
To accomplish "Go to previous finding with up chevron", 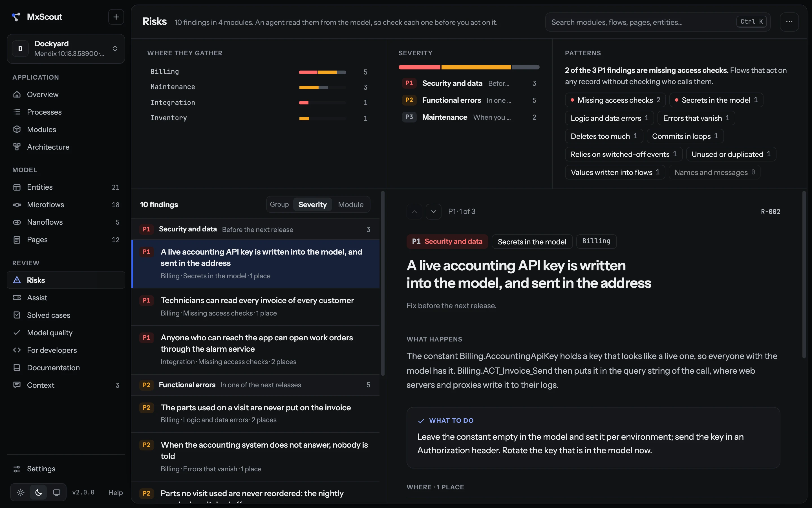I will click(414, 212).
